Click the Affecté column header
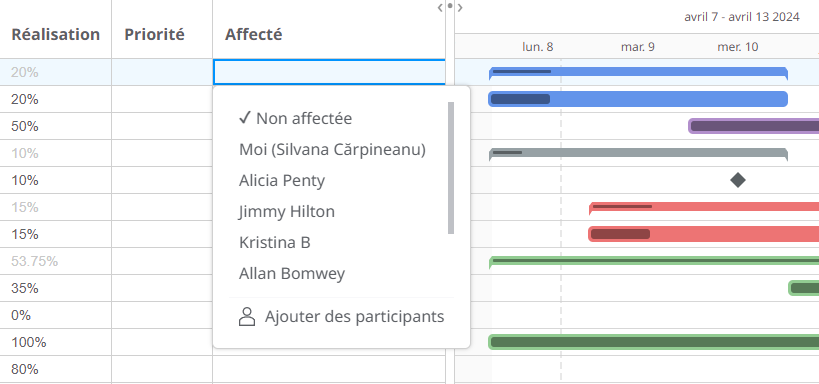Screen dimensions: 819x384 coord(253,34)
